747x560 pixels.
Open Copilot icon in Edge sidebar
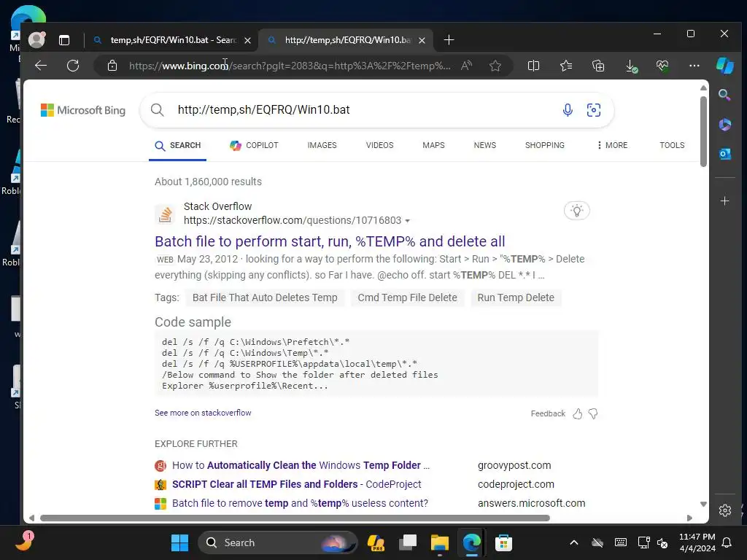pos(724,66)
